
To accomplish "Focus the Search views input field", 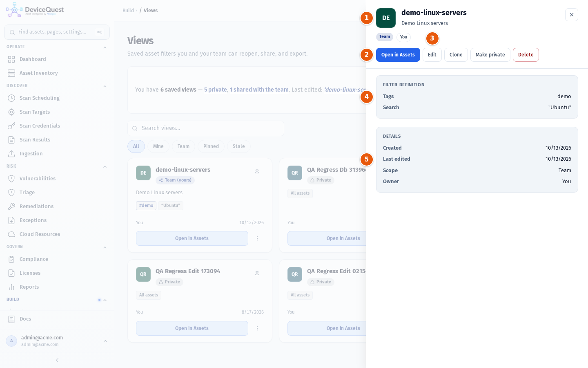I will (x=206, y=128).
